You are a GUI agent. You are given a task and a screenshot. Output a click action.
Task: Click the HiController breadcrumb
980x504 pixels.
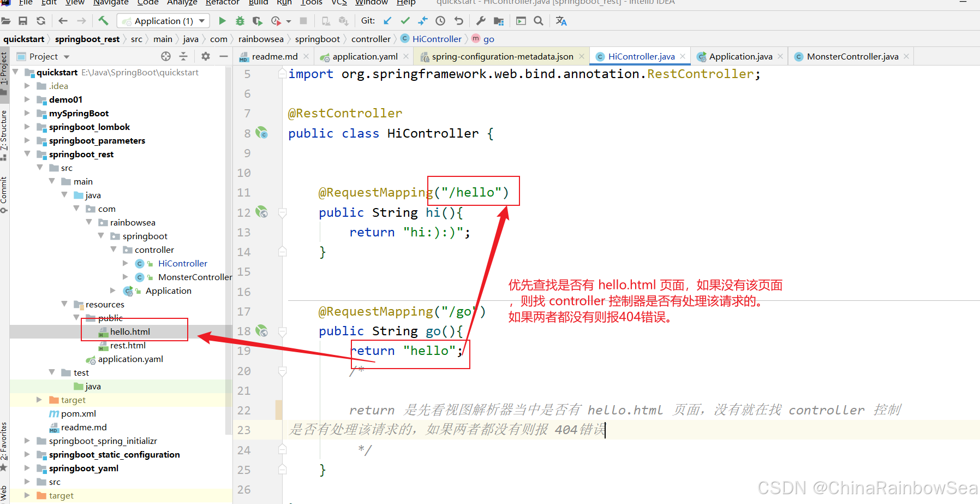431,39
